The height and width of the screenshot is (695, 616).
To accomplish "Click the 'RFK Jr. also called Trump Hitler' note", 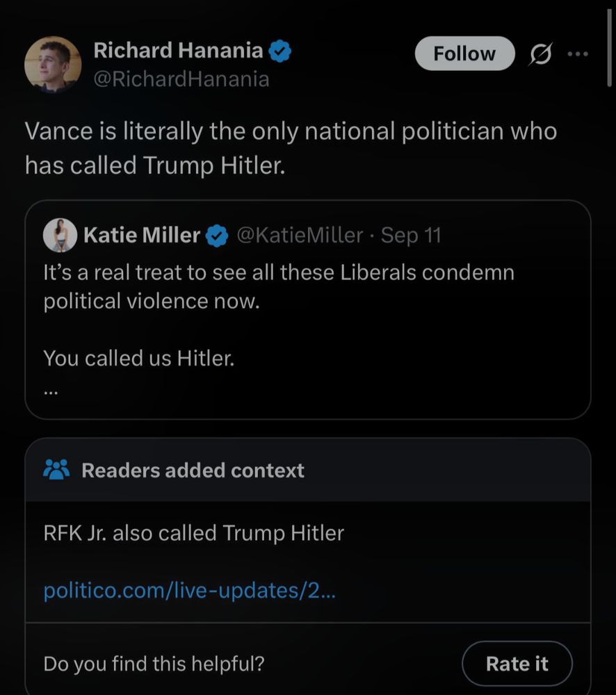I will pyautogui.click(x=193, y=533).
